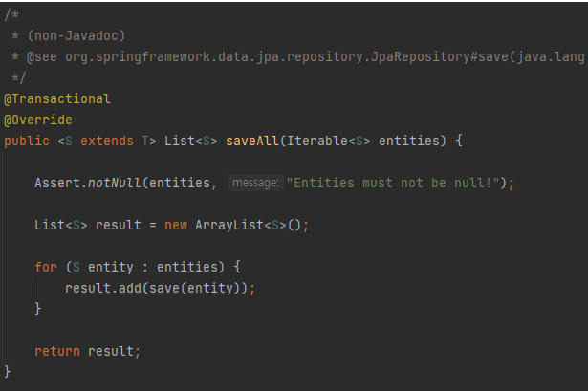588x392 pixels.
Task: Click the saveAll method name
Action: click(252, 142)
